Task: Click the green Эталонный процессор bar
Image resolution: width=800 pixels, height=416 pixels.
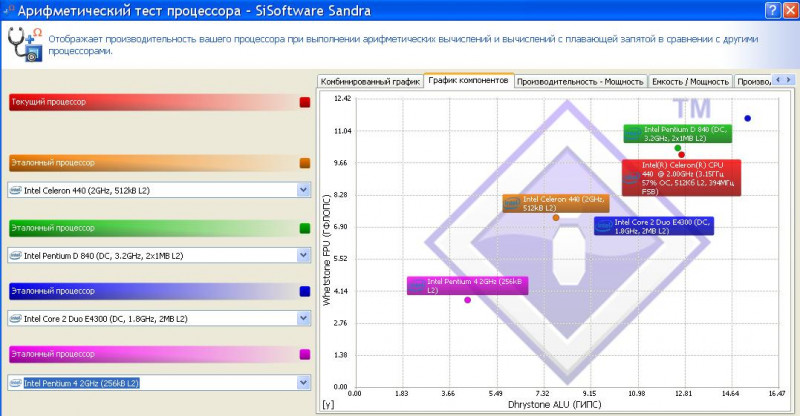Action: tap(153, 228)
